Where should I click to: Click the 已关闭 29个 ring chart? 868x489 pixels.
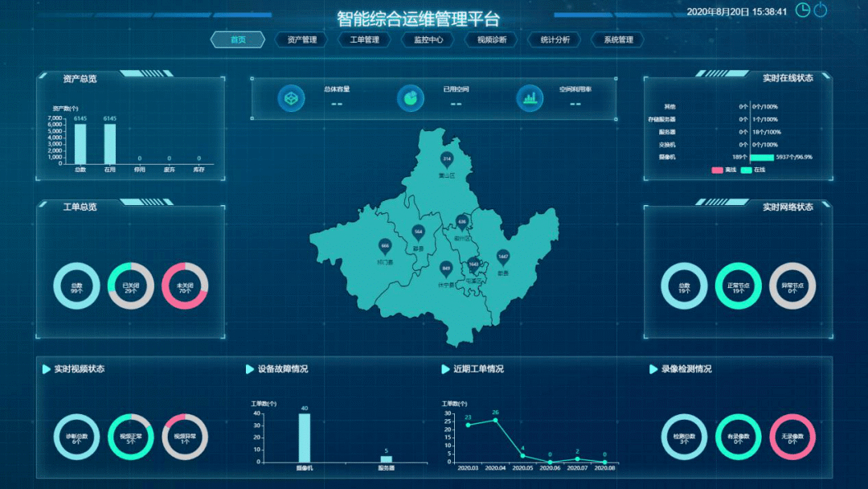pyautogui.click(x=131, y=286)
